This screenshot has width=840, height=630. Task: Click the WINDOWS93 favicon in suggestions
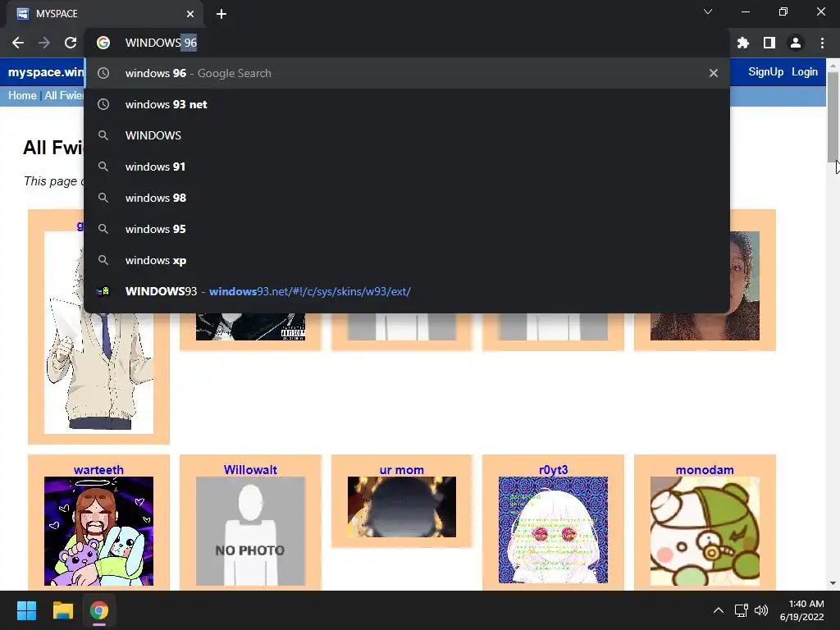coord(103,291)
